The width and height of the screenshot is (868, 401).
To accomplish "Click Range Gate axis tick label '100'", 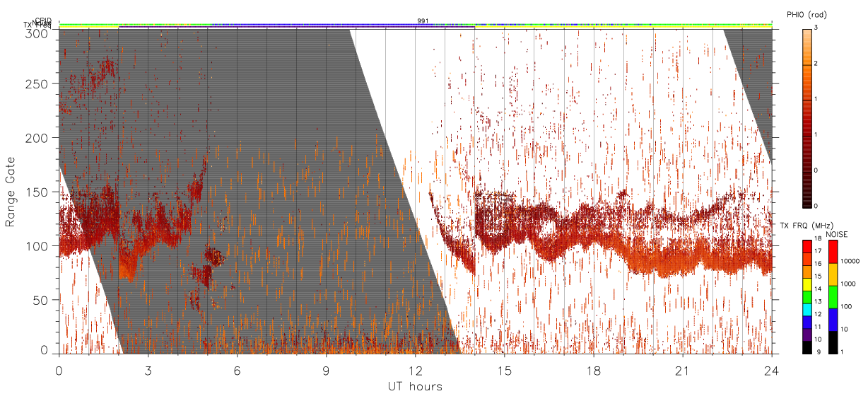I will tap(37, 246).
